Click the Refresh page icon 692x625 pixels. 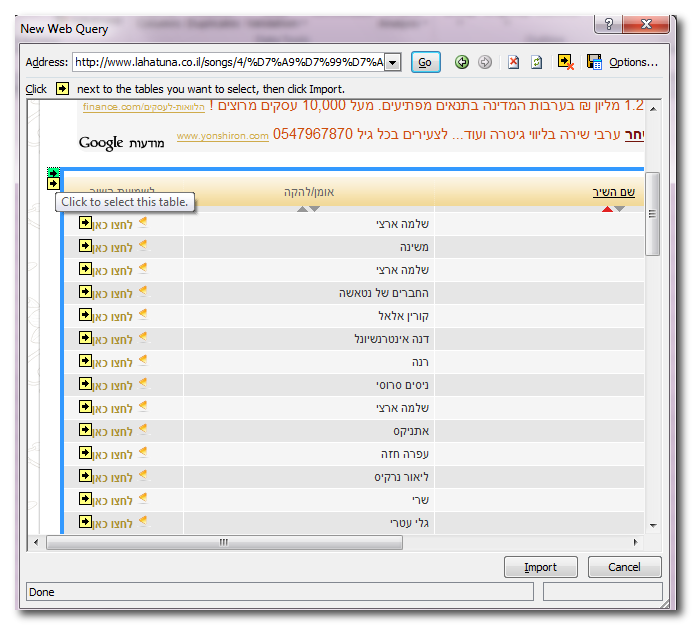(537, 62)
